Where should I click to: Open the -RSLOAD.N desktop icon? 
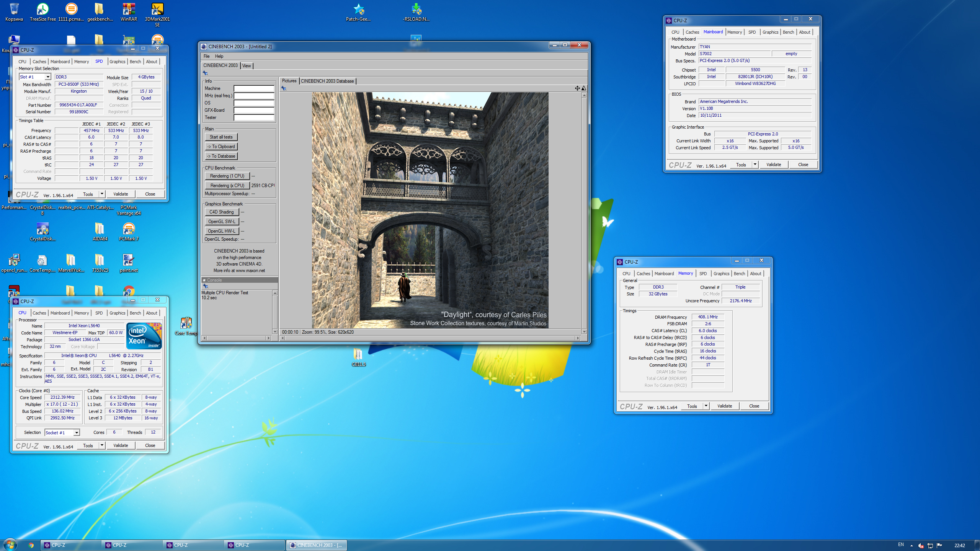(x=416, y=12)
